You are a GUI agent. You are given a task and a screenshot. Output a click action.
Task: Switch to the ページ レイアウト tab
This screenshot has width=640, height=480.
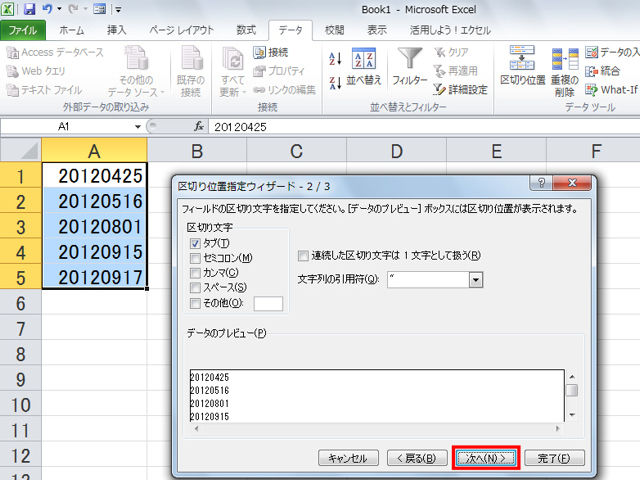click(181, 30)
